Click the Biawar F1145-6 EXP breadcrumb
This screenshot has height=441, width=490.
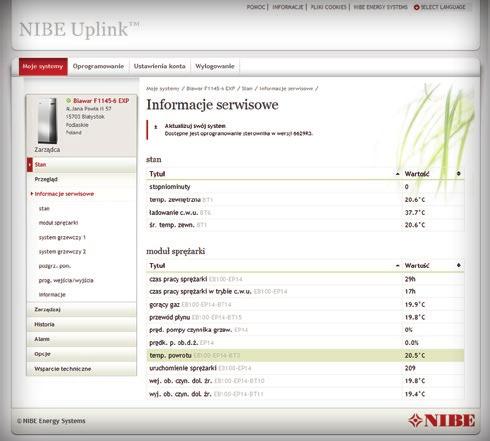[211, 89]
